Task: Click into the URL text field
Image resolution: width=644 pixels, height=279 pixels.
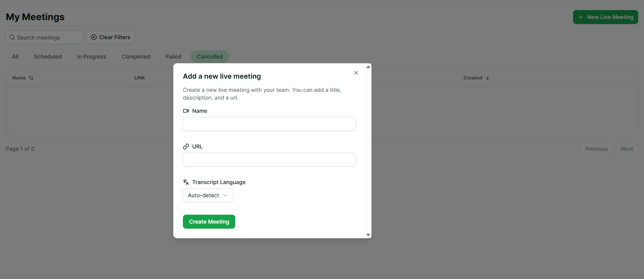Action: [x=269, y=160]
